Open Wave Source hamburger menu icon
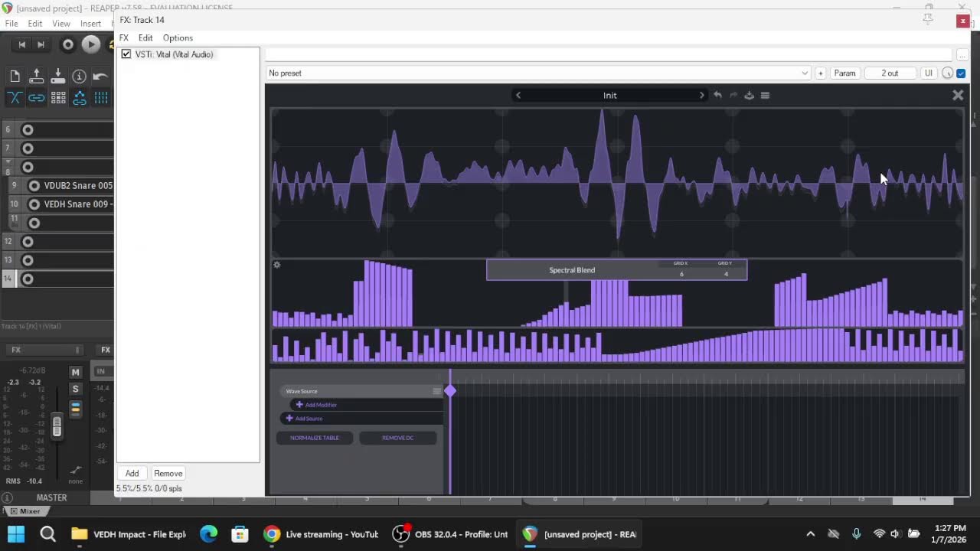This screenshot has height=551, width=980. click(x=436, y=391)
